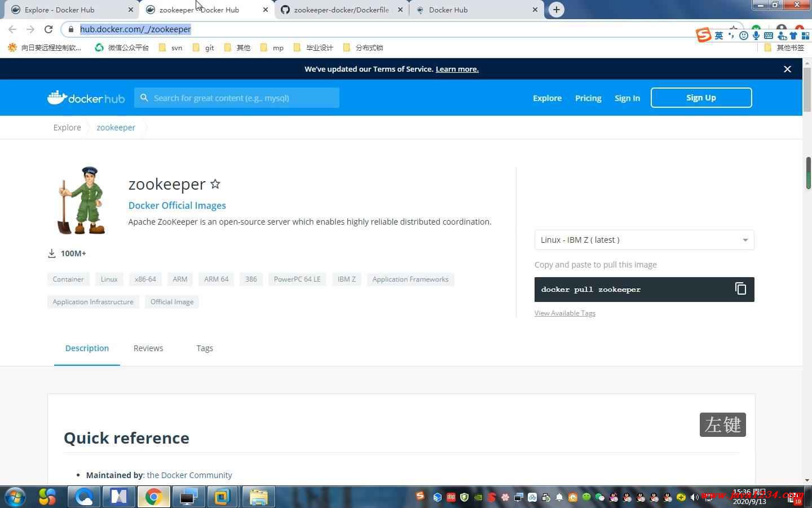Click the Sogou microphone voice input icon

tap(756, 36)
